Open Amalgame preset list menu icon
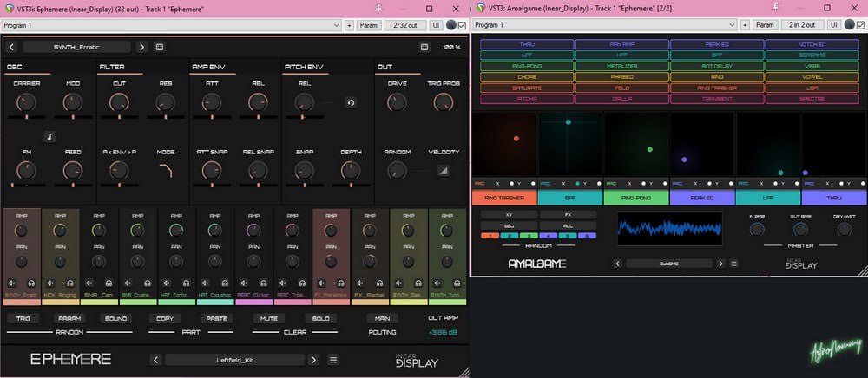The image size is (868, 378). (733, 264)
